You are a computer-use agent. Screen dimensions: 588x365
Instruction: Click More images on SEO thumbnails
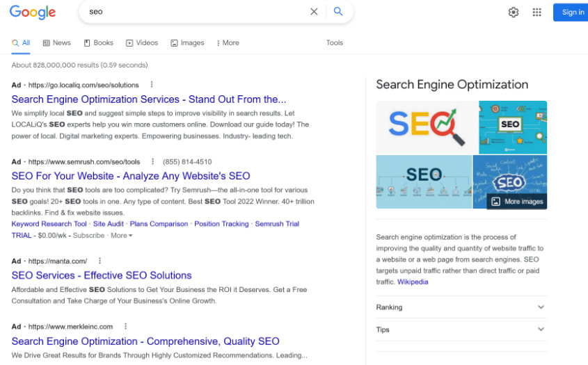point(517,202)
